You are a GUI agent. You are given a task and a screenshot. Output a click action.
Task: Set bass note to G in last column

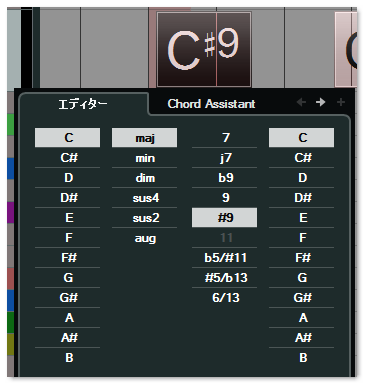[x=301, y=278]
